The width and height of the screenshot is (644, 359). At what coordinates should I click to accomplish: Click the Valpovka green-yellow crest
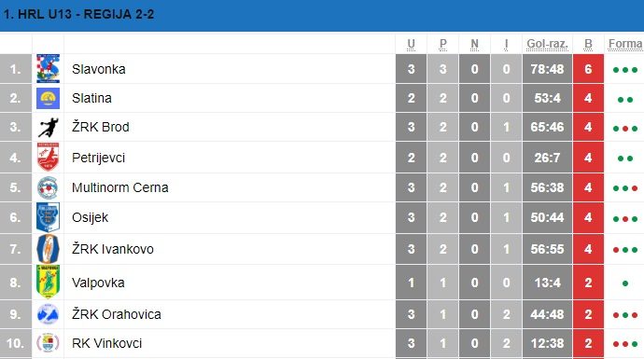point(48,282)
